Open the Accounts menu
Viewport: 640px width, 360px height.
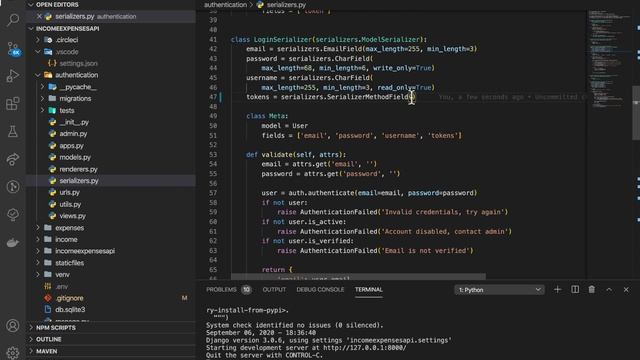(13, 325)
